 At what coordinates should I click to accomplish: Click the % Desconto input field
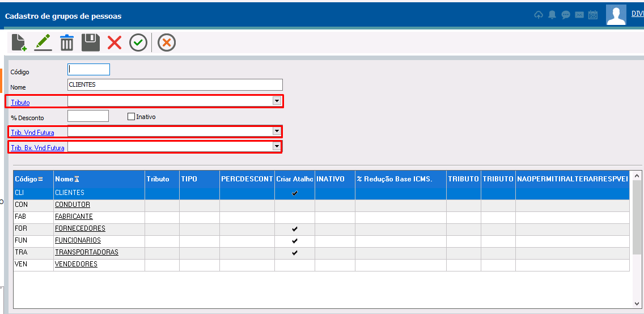[88, 116]
